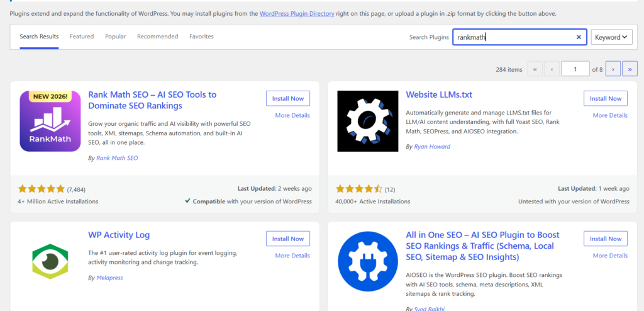Switch to the Recommended tab
Screen dimensions: 644x311
pyautogui.click(x=158, y=37)
